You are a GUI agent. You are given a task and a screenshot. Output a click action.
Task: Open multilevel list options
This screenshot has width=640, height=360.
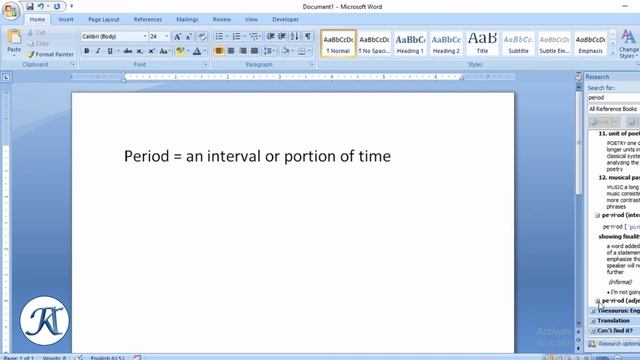coord(255,36)
